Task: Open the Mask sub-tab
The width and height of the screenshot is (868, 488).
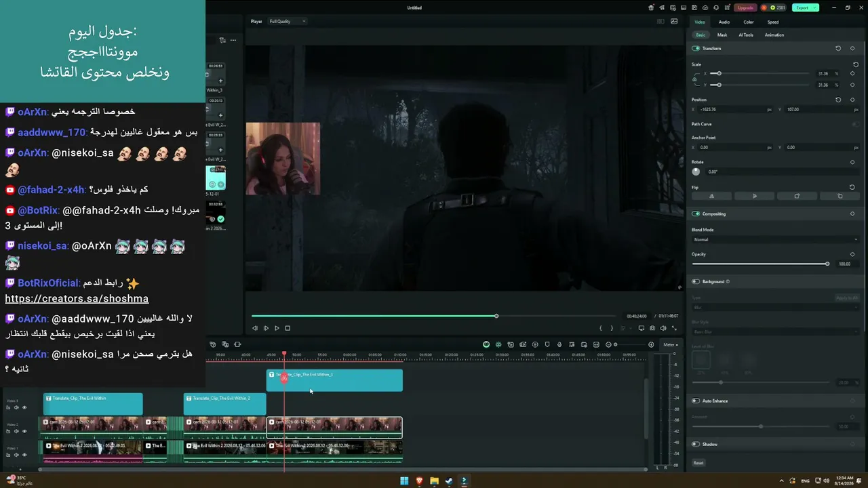Action: tap(722, 35)
